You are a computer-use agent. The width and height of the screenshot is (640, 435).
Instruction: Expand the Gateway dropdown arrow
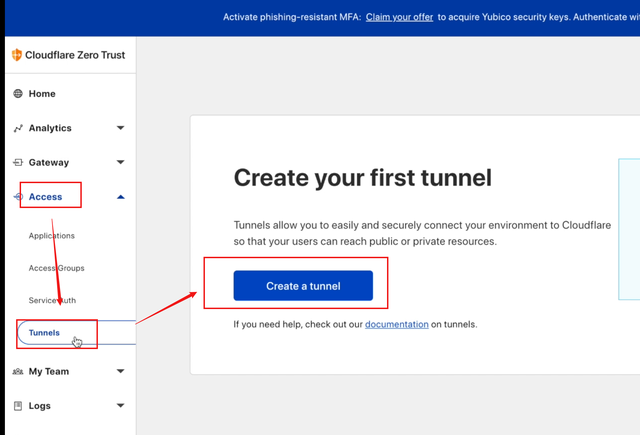click(121, 162)
